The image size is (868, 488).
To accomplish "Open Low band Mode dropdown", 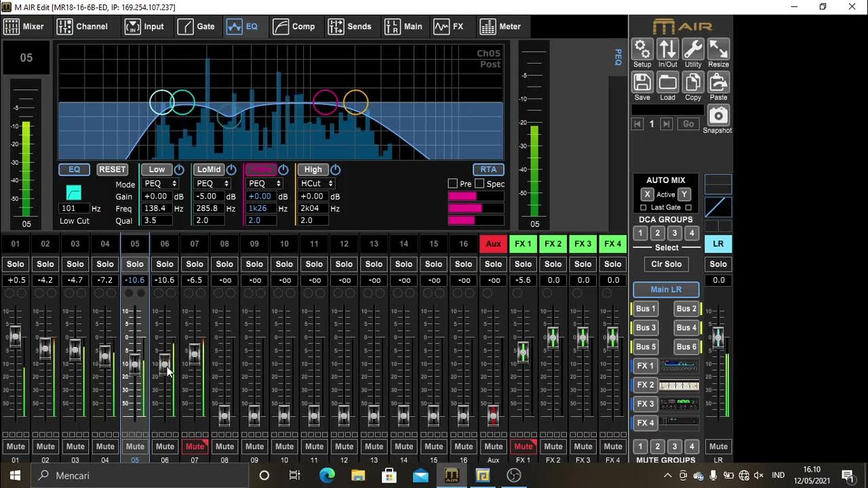I will pyautogui.click(x=160, y=184).
